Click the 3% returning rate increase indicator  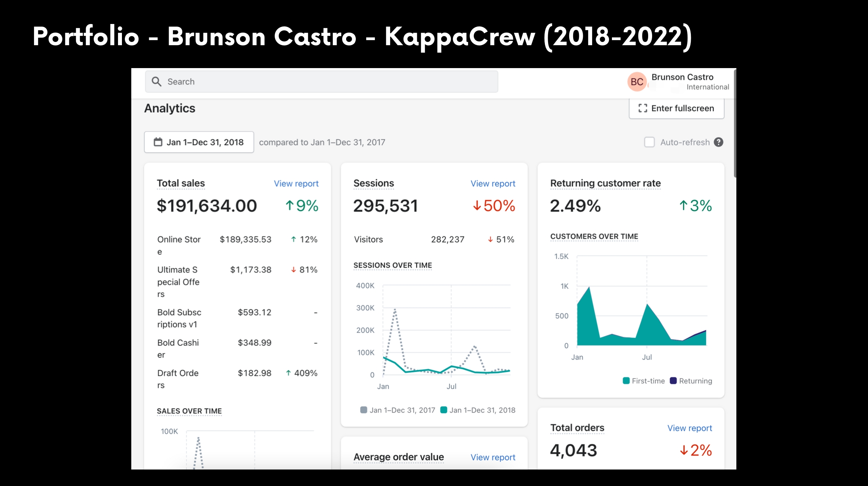[x=695, y=206]
